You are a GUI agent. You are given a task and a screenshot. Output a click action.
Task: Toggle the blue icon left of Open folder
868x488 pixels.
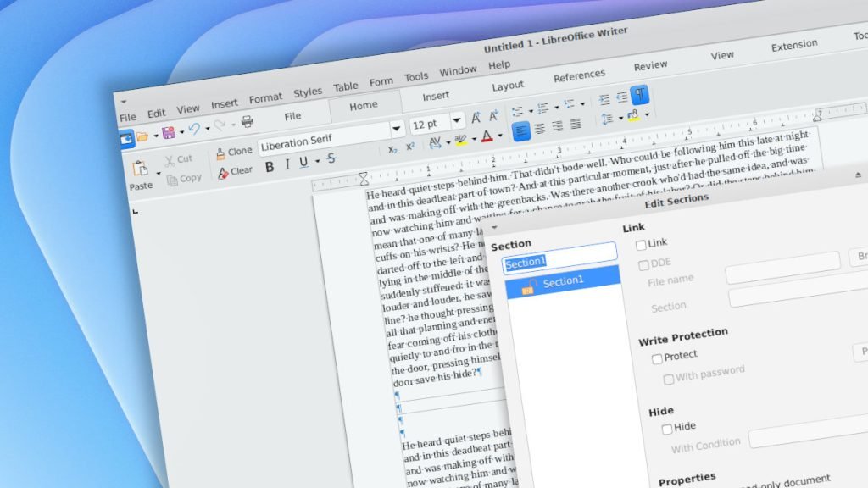tap(126, 139)
